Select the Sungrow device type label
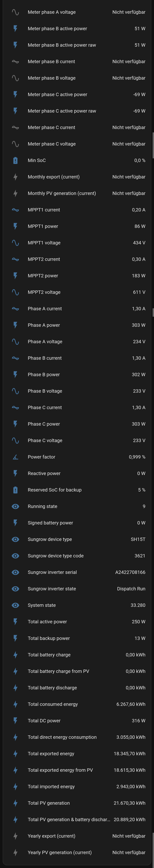The width and height of the screenshot is (154, 868). [50, 539]
